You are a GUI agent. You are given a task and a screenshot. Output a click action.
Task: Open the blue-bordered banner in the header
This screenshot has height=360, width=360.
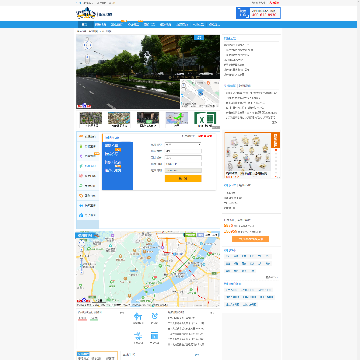[258, 13]
